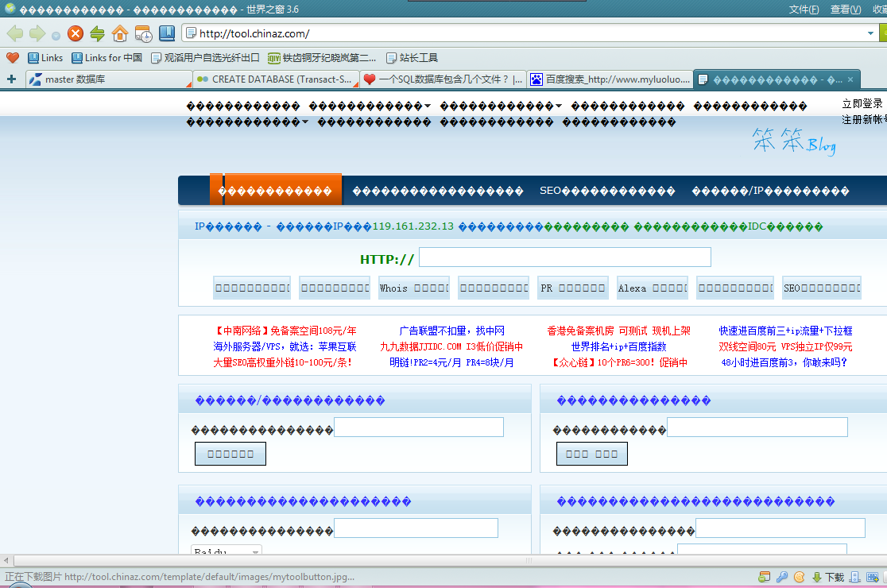Click the Alexa query button
887x588 pixels.
[x=653, y=288]
